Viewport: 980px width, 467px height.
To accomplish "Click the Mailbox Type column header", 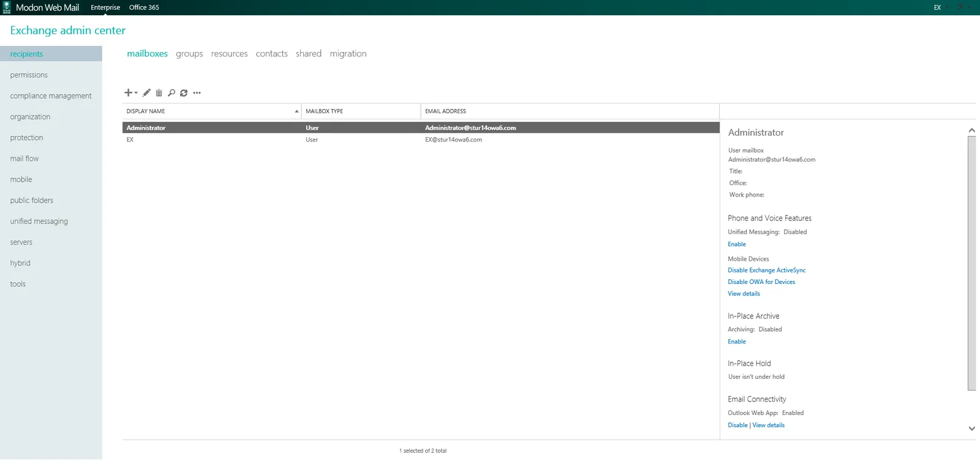I will coord(361,111).
